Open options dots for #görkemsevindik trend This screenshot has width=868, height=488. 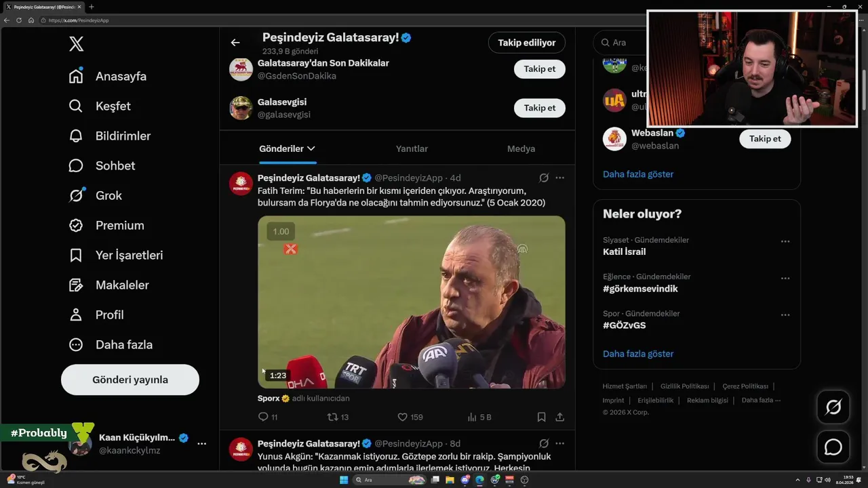pos(785,278)
